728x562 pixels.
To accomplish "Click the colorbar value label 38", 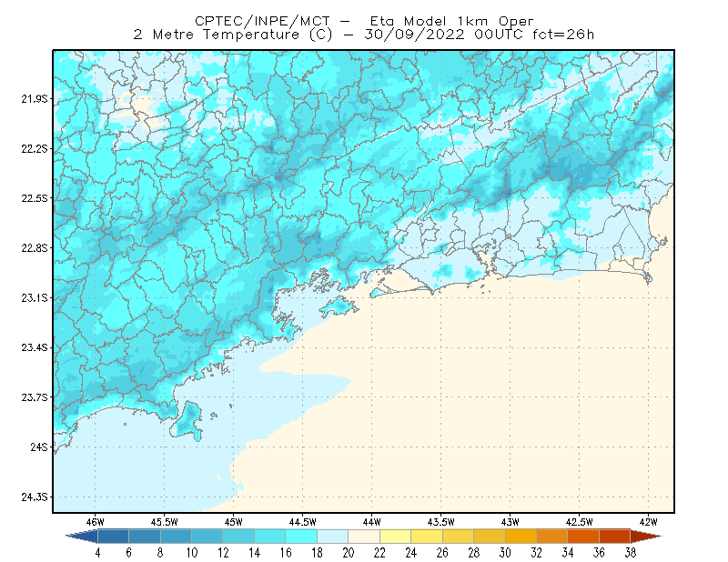I will click(x=630, y=553).
